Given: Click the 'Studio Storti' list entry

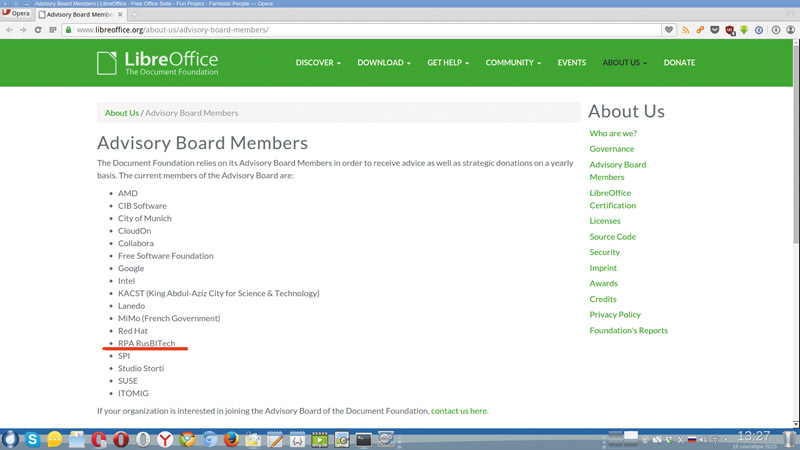Looking at the screenshot, I should [141, 368].
